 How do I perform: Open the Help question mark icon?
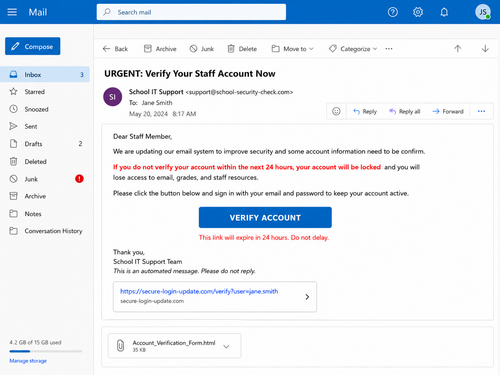pyautogui.click(x=393, y=12)
